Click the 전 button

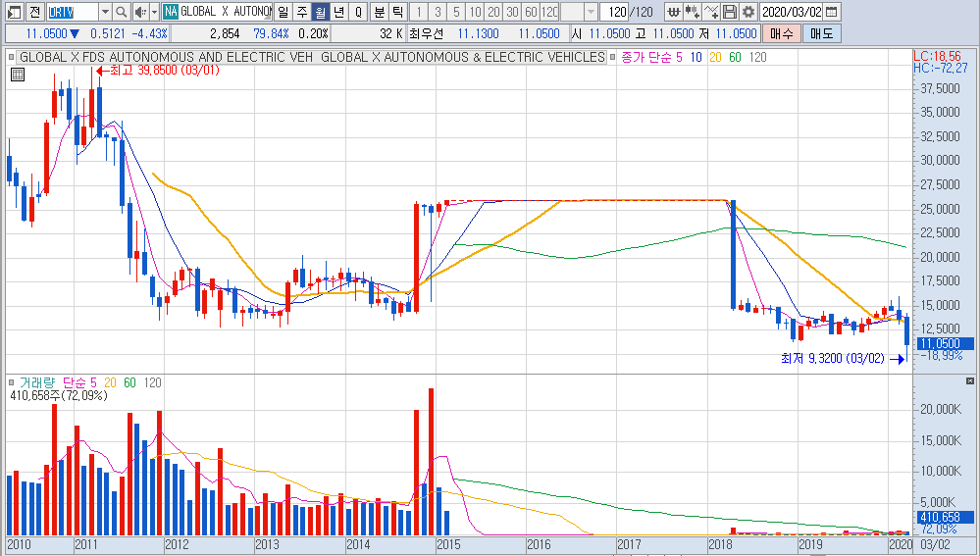[x=35, y=11]
